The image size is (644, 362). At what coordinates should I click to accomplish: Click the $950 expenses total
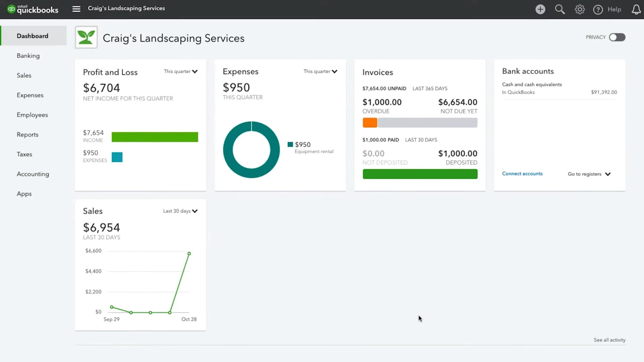point(236,87)
